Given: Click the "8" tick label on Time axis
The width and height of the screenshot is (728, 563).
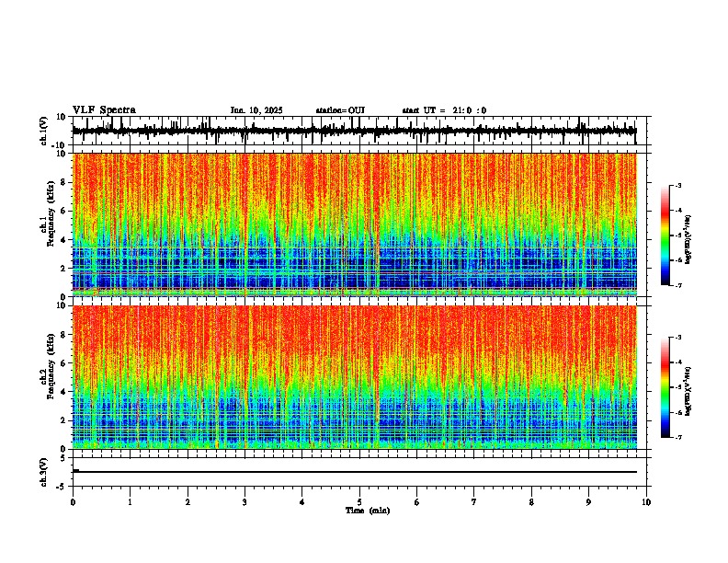Looking at the screenshot, I should click(531, 502).
